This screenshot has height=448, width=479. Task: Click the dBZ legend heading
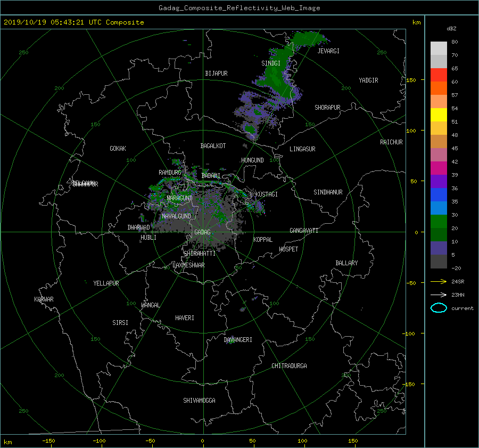coord(451,29)
